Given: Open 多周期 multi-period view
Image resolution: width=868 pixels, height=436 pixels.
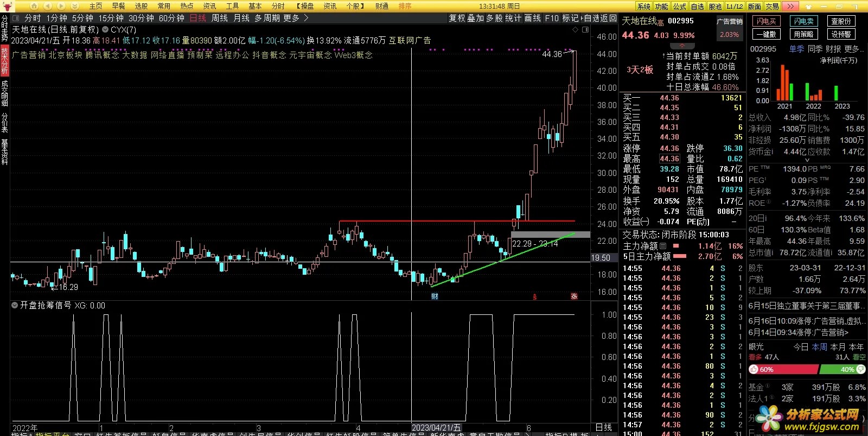Looking at the screenshot, I should (267, 18).
